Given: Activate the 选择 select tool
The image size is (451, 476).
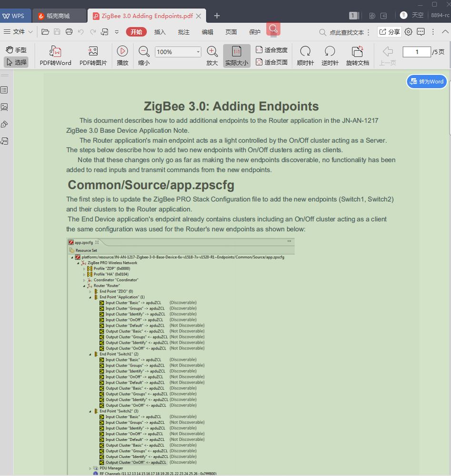Looking at the screenshot, I should pos(16,62).
